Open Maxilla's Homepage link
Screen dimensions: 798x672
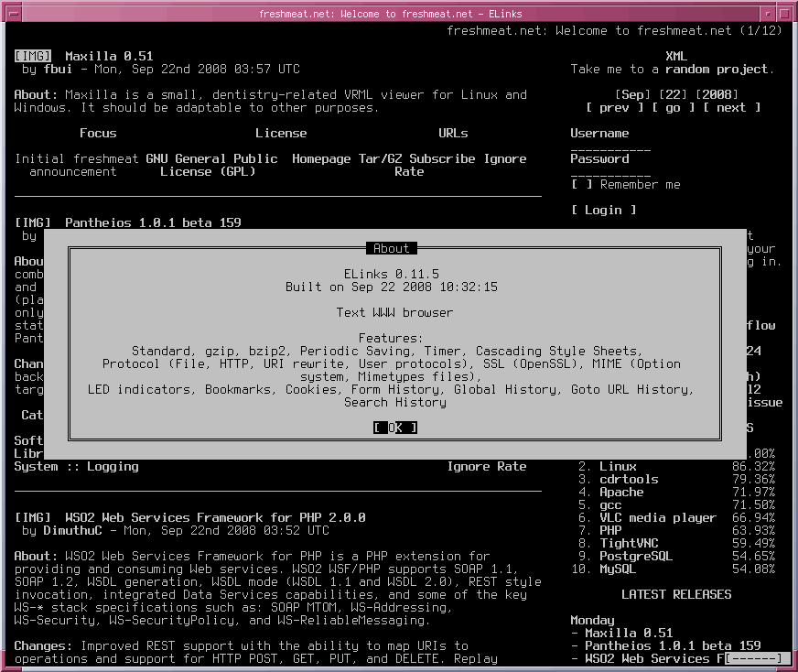coord(321,158)
